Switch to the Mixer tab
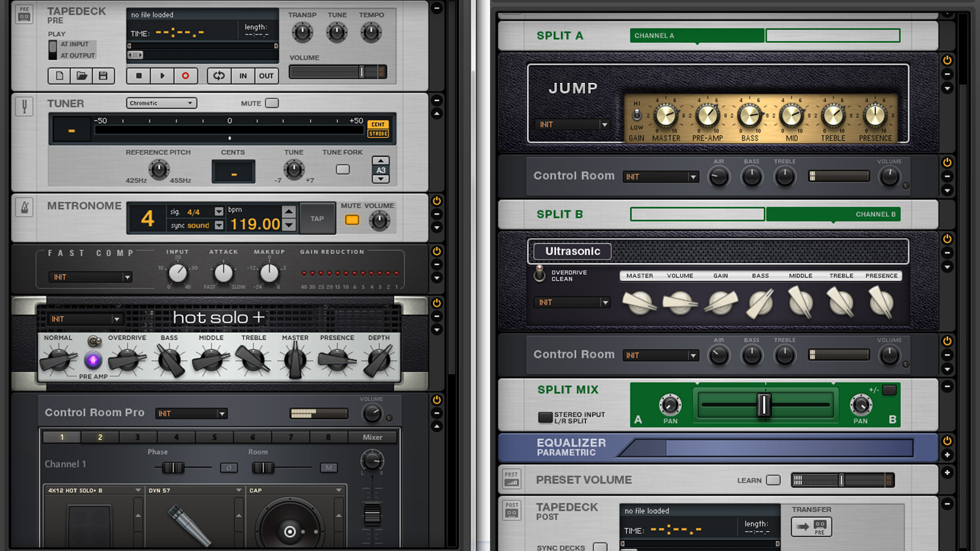This screenshot has width=980, height=551. [372, 437]
